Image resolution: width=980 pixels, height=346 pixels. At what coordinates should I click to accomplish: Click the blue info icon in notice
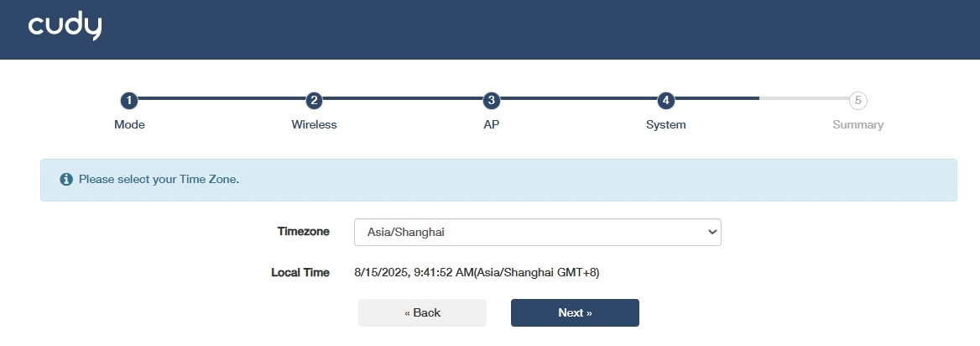pyautogui.click(x=66, y=180)
